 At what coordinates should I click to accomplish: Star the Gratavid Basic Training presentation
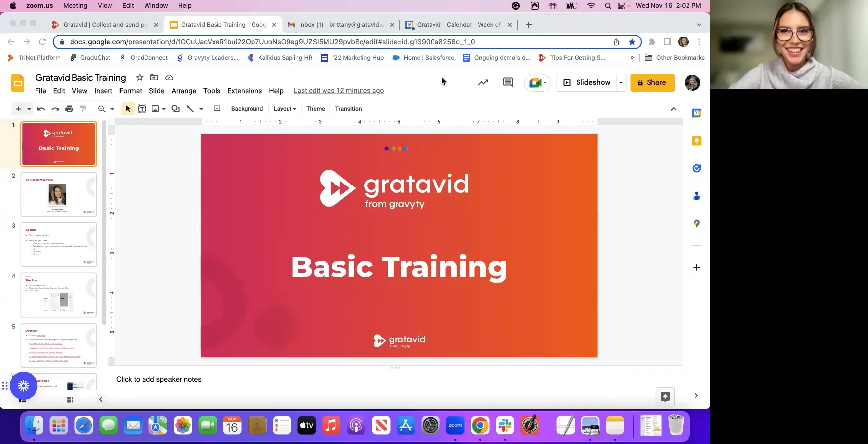pos(140,77)
